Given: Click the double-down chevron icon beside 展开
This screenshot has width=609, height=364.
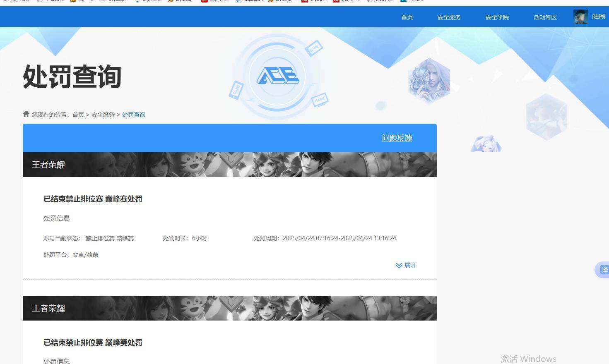Looking at the screenshot, I should tap(399, 265).
